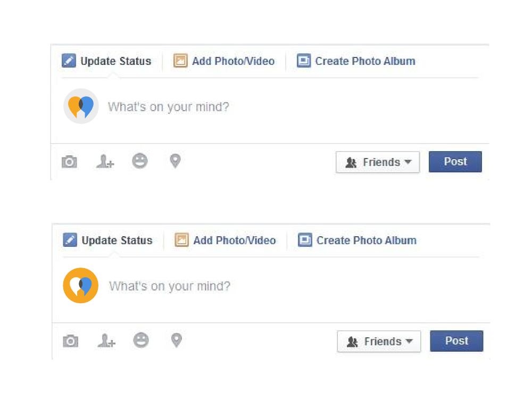The width and height of the screenshot is (532, 399).
Task: Open the Friends audience dropdown in top composer
Action: click(378, 162)
